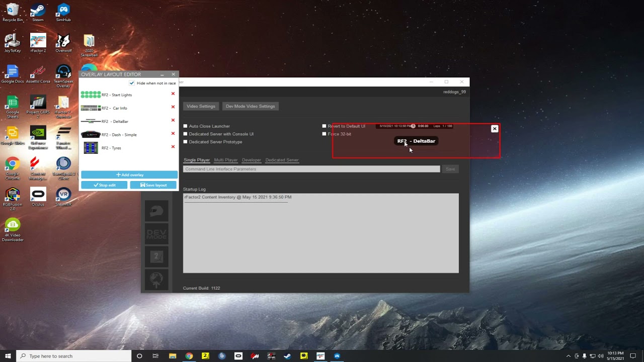Switch to Single Player tab
This screenshot has height=362, width=644.
[x=197, y=160]
